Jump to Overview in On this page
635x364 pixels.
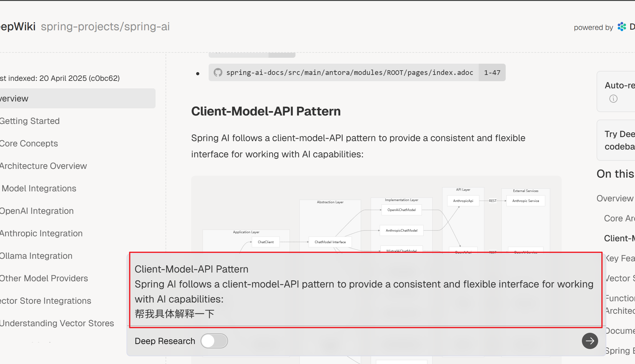coord(615,199)
